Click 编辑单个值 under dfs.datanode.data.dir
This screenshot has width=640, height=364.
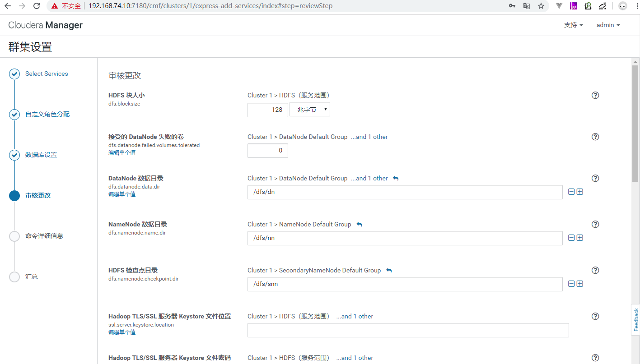click(122, 194)
